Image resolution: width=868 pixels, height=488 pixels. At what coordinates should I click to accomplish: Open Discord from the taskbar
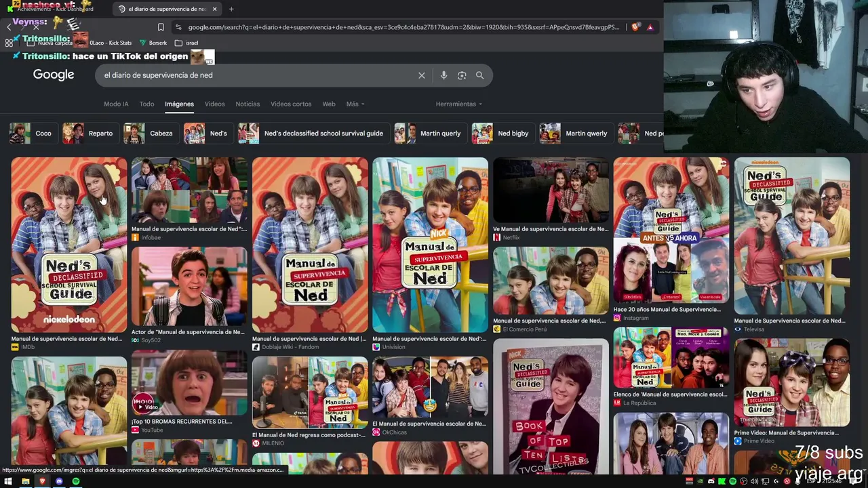59,481
